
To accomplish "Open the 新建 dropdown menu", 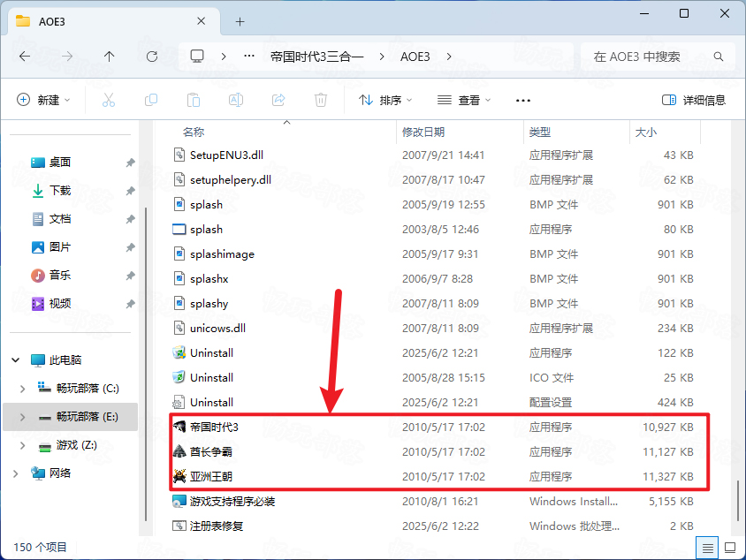I will point(43,100).
